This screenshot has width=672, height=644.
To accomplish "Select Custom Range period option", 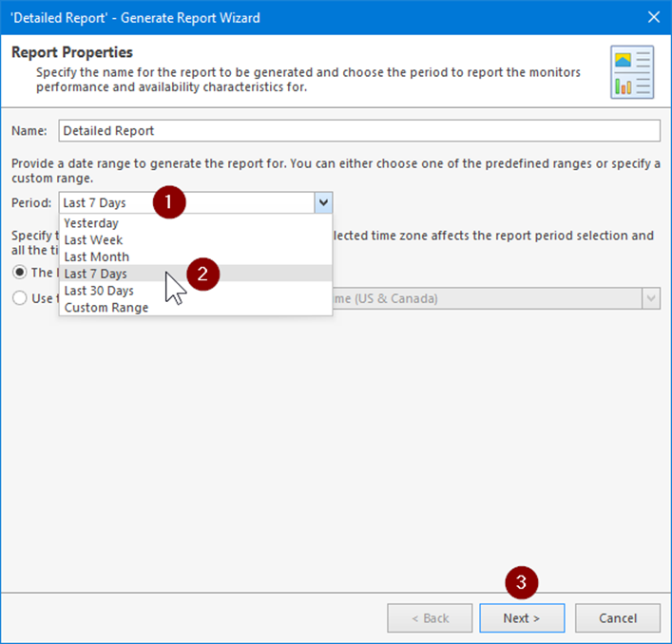I will [196, 308].
